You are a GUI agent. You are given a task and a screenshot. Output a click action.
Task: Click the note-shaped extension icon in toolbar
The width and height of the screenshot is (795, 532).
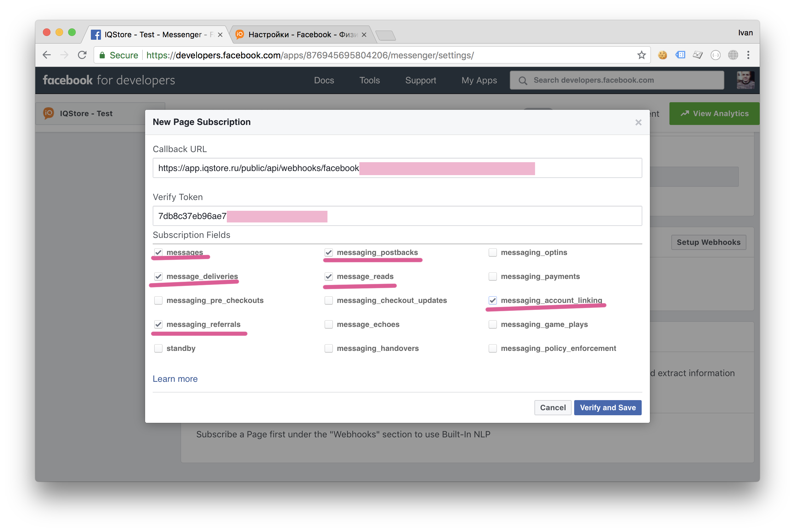(698, 55)
